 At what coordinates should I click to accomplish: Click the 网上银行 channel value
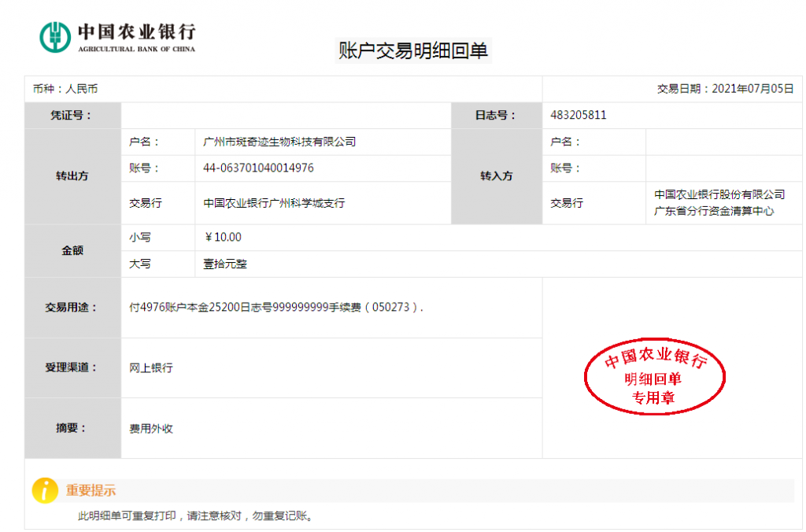coord(151,368)
